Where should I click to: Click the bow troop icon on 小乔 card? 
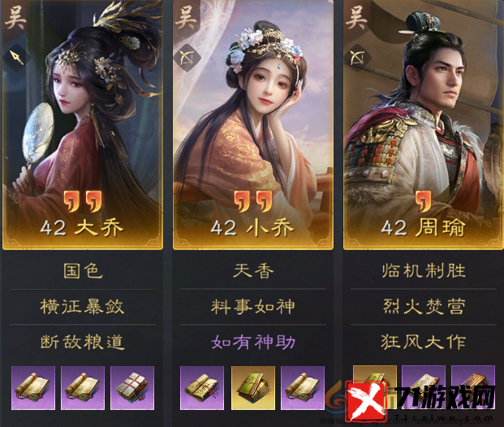click(187, 58)
